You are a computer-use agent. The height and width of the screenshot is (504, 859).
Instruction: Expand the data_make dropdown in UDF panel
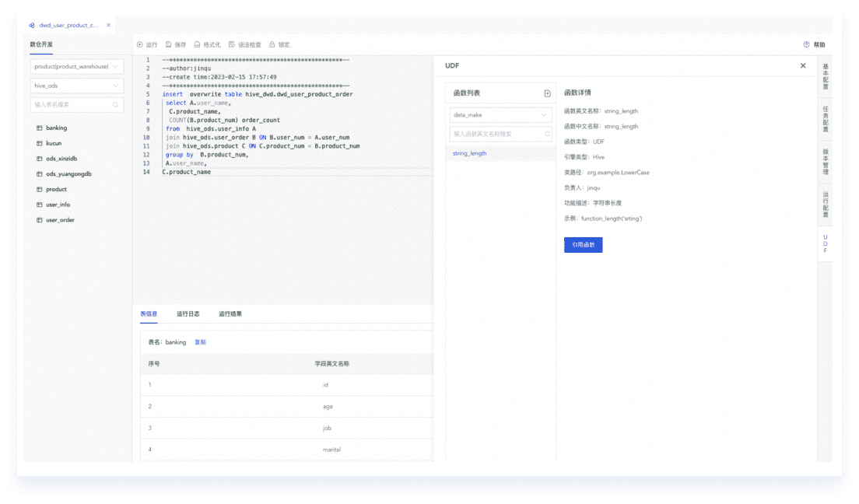click(500, 115)
